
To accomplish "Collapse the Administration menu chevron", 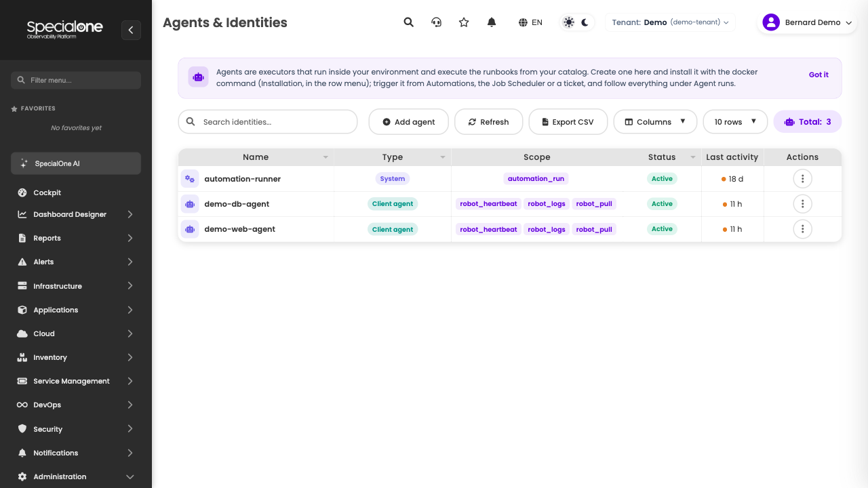I will [130, 476].
